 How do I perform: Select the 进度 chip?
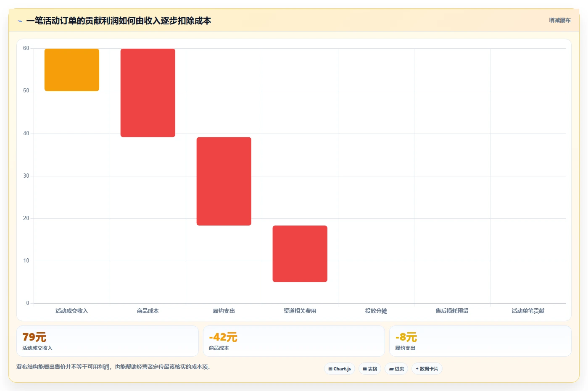(396, 369)
